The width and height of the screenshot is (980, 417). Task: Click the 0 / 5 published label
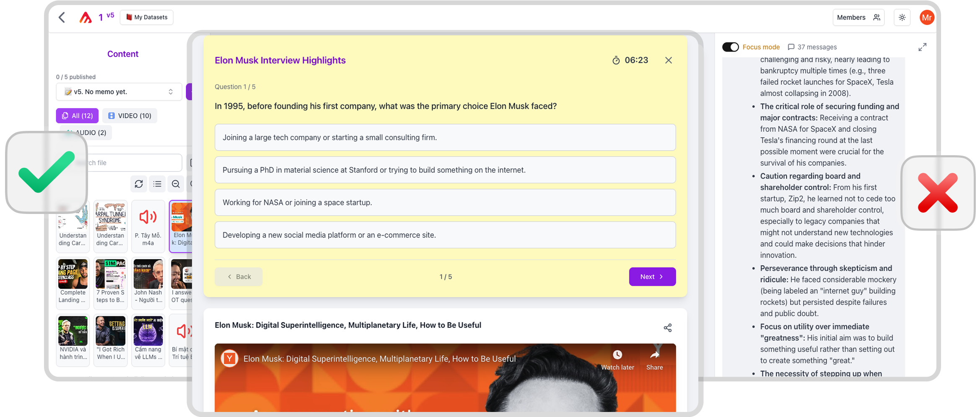pyautogui.click(x=76, y=77)
